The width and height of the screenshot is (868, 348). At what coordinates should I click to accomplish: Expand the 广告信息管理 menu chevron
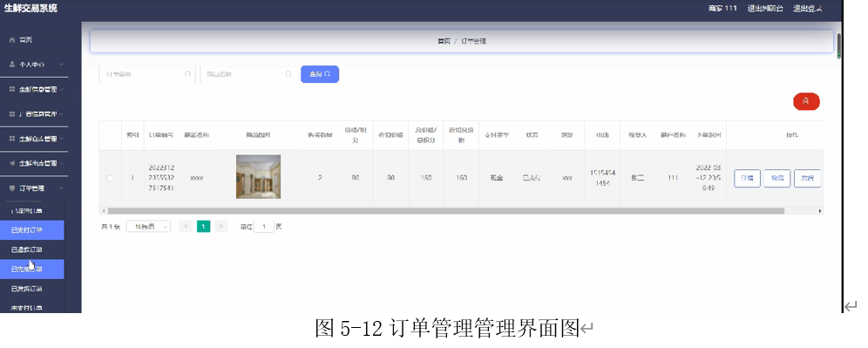click(x=62, y=113)
